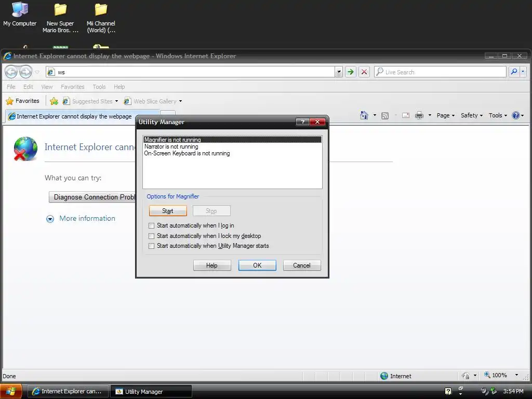The image size is (532, 399).
Task: Click the globe error icon on page
Action: click(x=25, y=149)
